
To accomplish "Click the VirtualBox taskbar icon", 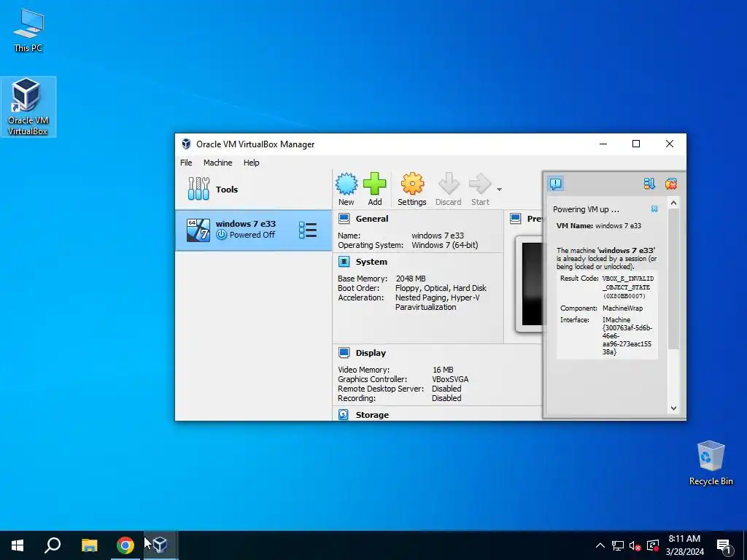I will (x=160, y=545).
